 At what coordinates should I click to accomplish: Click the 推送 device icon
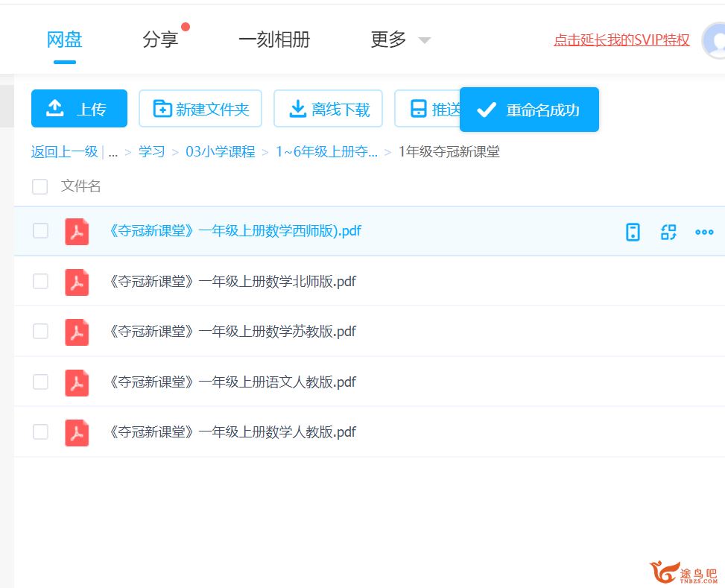(419, 109)
